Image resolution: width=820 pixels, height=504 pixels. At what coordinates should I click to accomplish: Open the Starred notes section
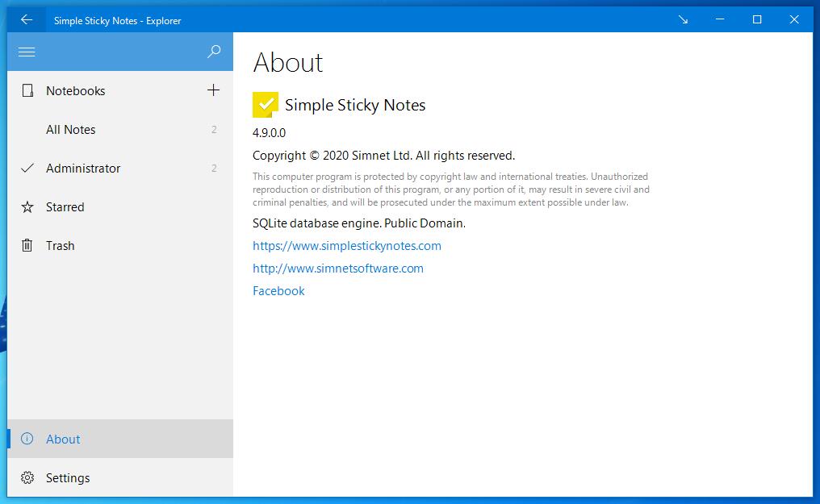(x=65, y=207)
